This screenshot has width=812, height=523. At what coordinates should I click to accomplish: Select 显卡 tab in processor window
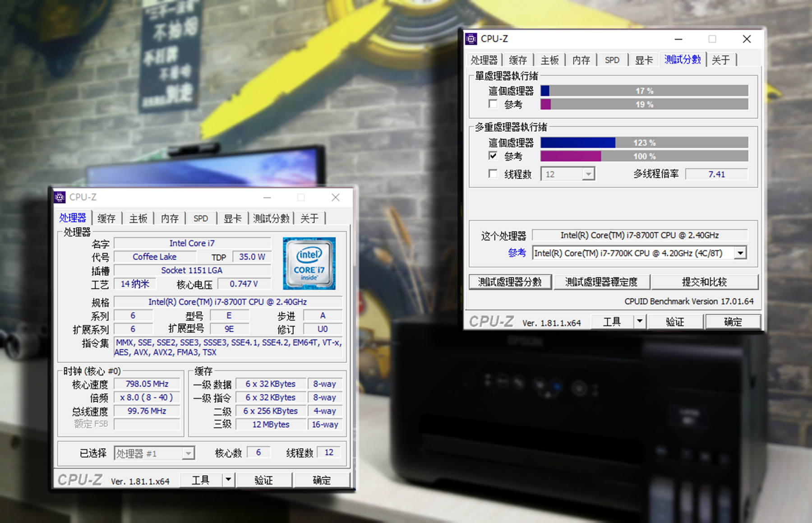tap(232, 218)
